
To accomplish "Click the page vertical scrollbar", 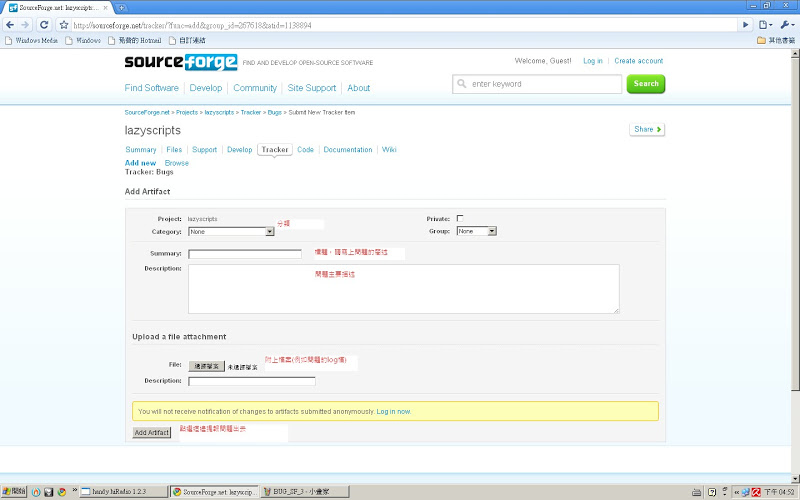I will (x=795, y=224).
